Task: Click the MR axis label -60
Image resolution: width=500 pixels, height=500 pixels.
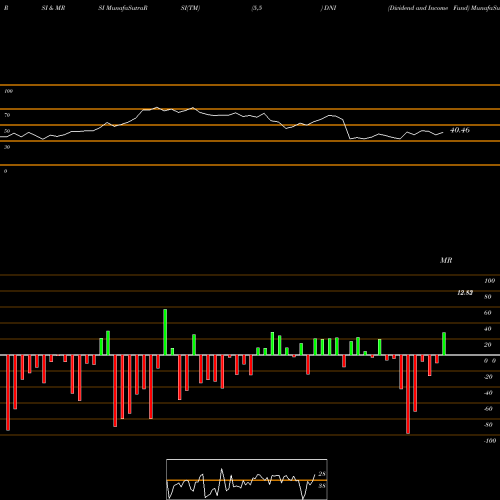Action: 488,409
